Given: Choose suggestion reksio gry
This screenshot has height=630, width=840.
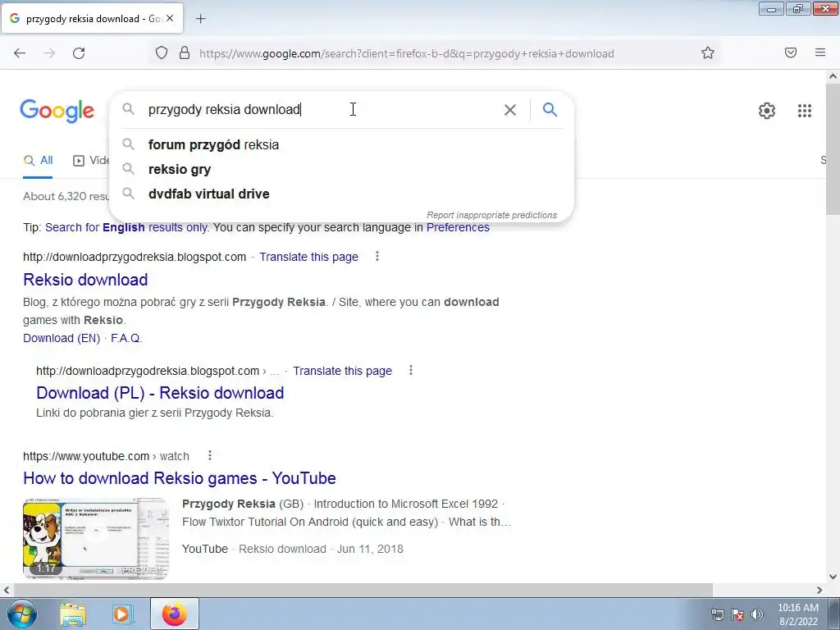Looking at the screenshot, I should pyautogui.click(x=342, y=169).
